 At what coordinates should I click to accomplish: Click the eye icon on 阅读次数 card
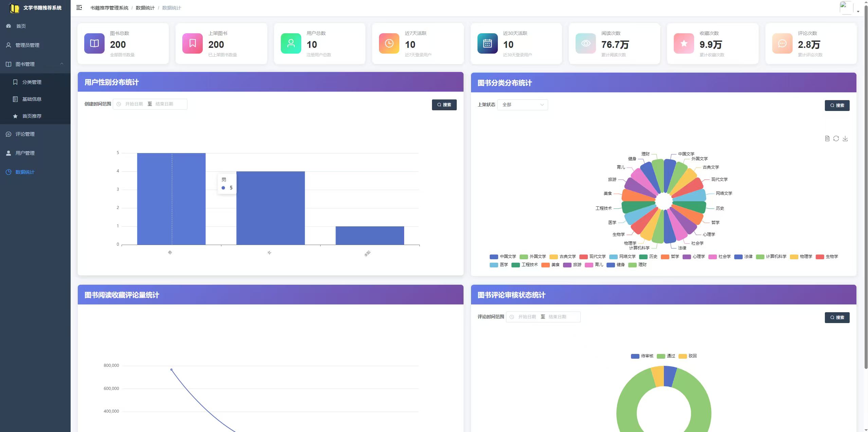click(x=586, y=43)
